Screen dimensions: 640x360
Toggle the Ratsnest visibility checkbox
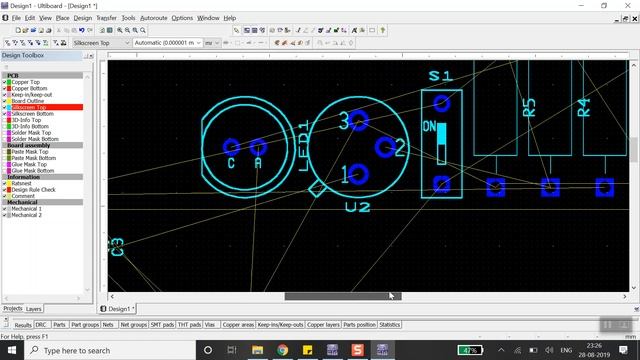(x=4, y=184)
